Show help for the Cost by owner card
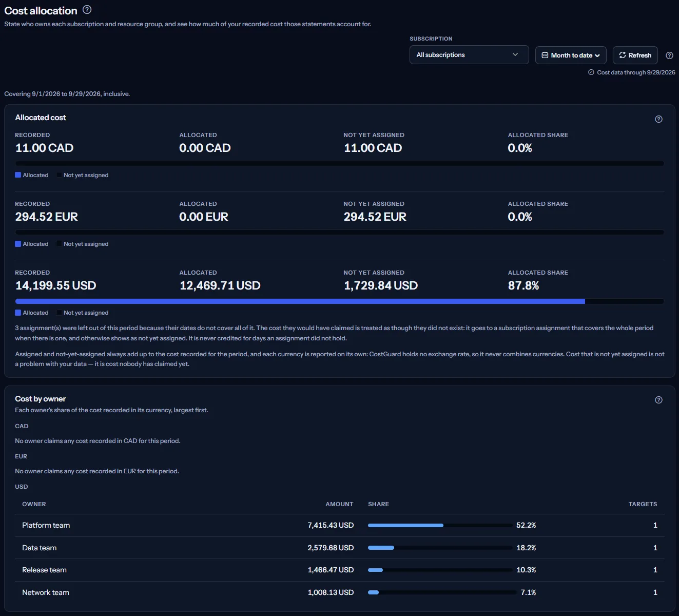The image size is (679, 616). pyautogui.click(x=658, y=400)
